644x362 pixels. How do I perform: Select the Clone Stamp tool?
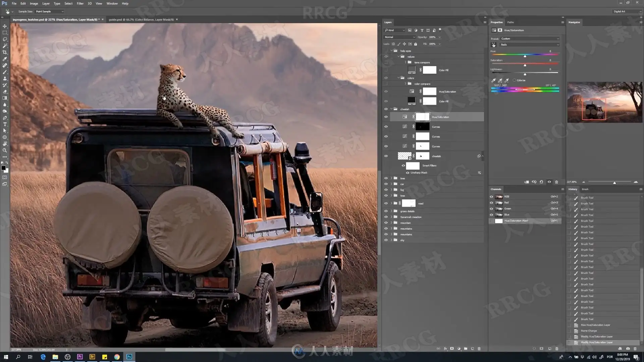pyautogui.click(x=5, y=78)
